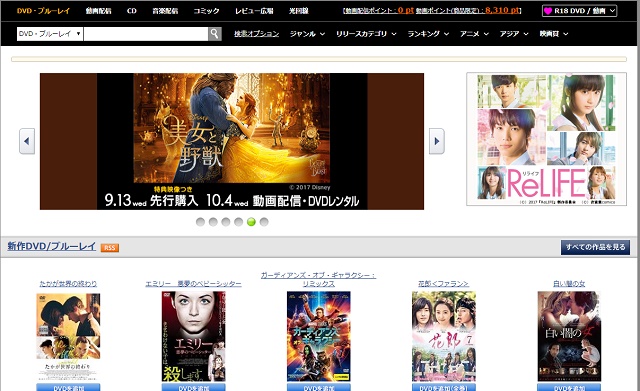The width and height of the screenshot is (640, 391).
Task: Open the CD top tab
Action: click(x=131, y=11)
